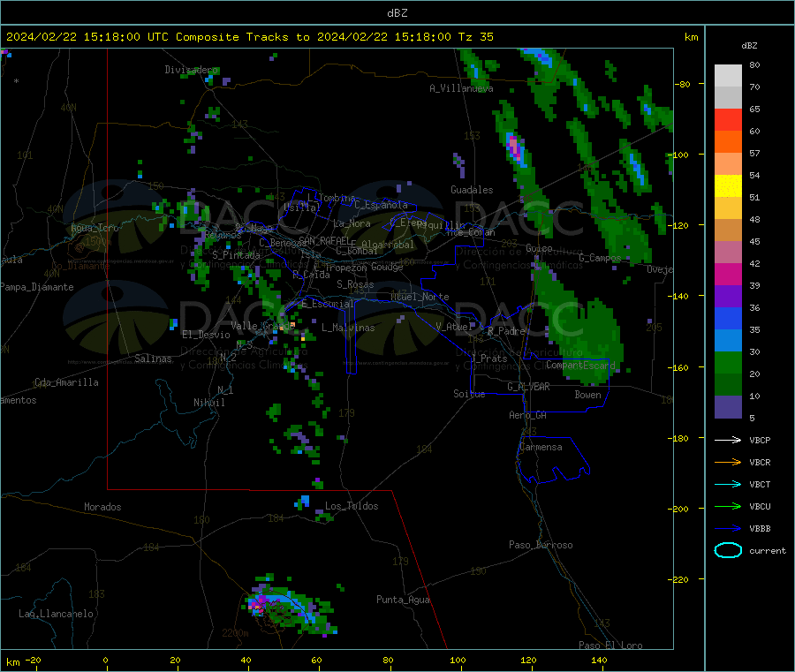Click the C_Campos map label
The image size is (795, 672).
coord(600,258)
